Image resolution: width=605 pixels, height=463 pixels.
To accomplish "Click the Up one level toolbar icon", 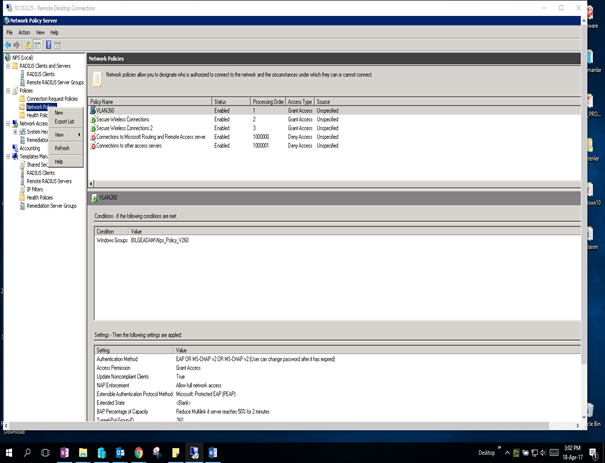I will click(x=28, y=45).
